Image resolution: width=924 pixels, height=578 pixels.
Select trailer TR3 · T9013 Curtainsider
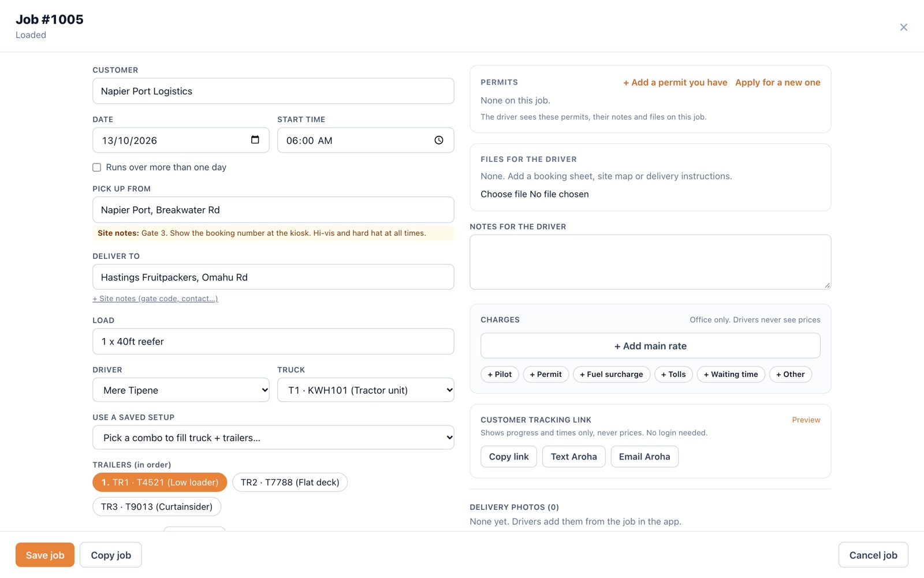[x=157, y=506]
